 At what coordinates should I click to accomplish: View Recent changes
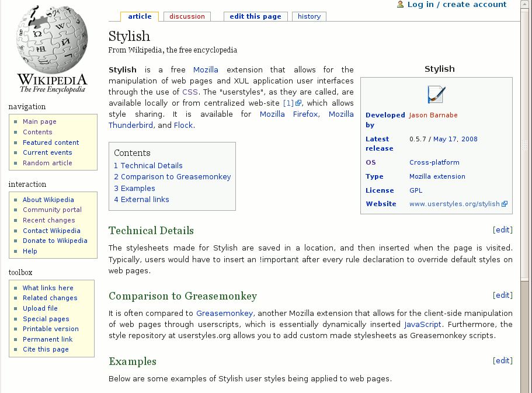point(49,220)
